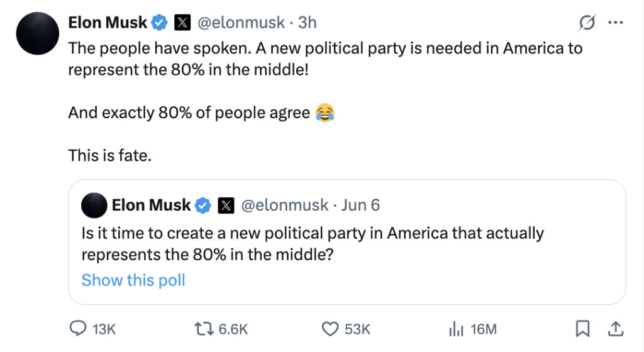Click the verified badge in quoted post
This screenshot has width=644, height=352.
[203, 205]
